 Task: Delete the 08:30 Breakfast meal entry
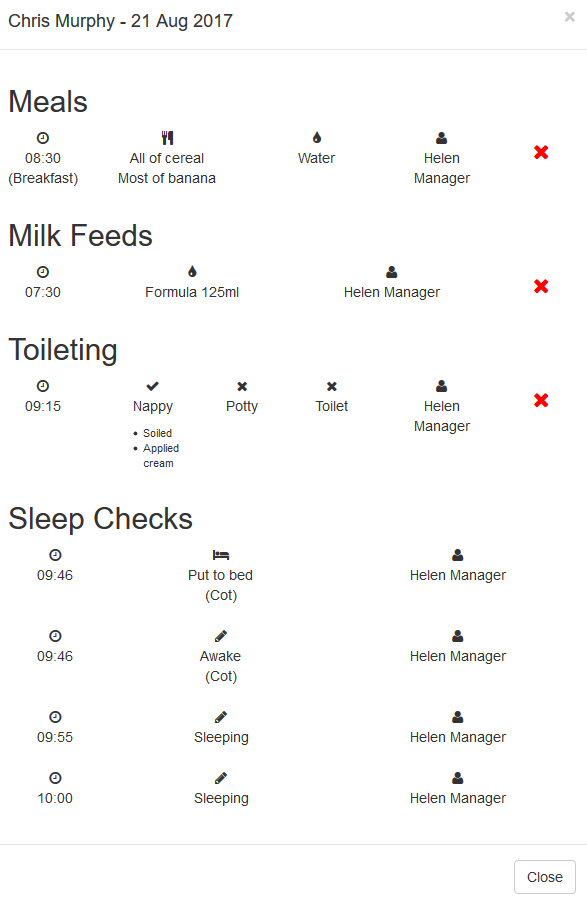pyautogui.click(x=541, y=152)
